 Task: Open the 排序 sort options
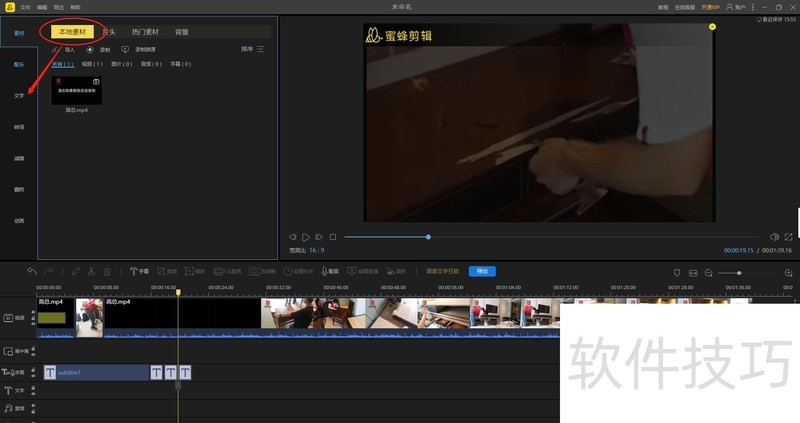tap(253, 49)
